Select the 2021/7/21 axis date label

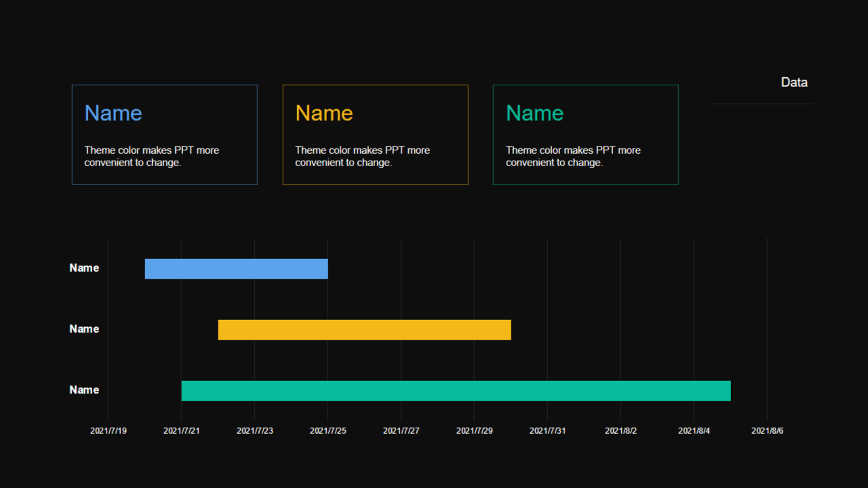pyautogui.click(x=182, y=431)
